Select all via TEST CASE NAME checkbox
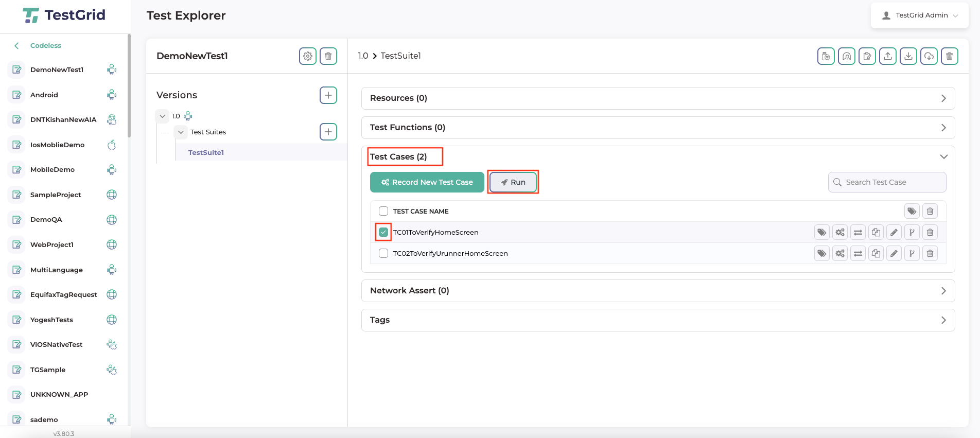980x438 pixels. (383, 212)
